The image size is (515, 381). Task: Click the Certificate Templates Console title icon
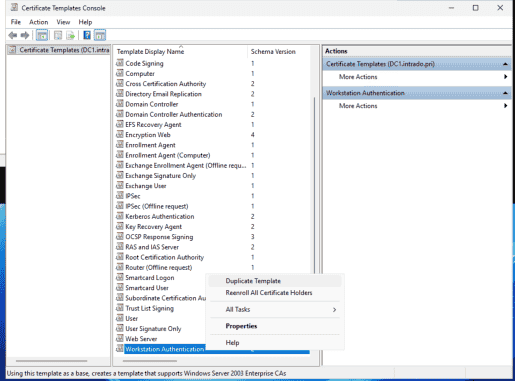(x=14, y=7)
